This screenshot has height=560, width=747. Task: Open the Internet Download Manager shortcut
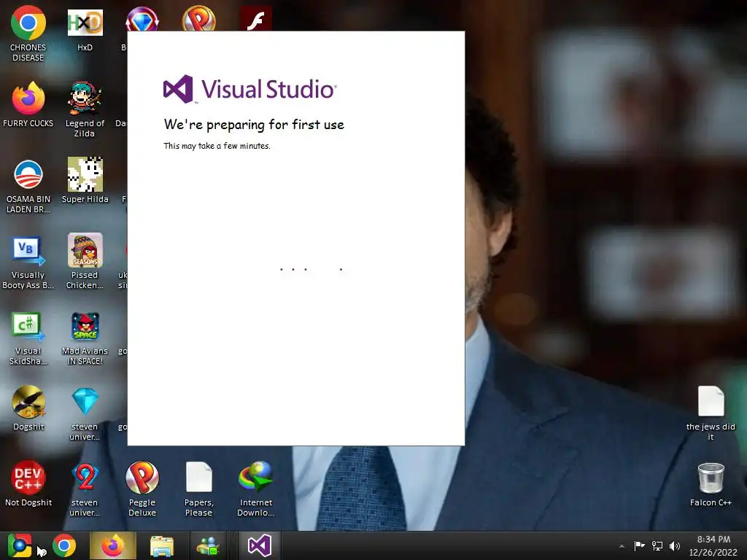pyautogui.click(x=256, y=489)
